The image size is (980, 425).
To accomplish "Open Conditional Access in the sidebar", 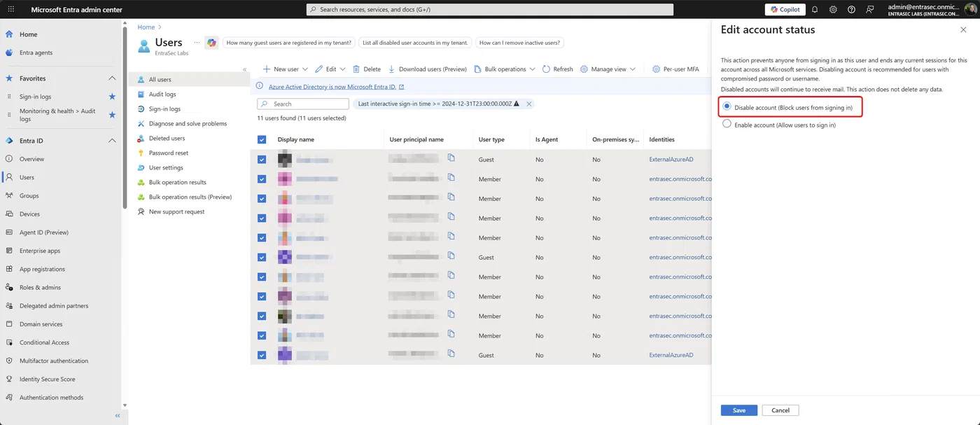I will pos(44,342).
